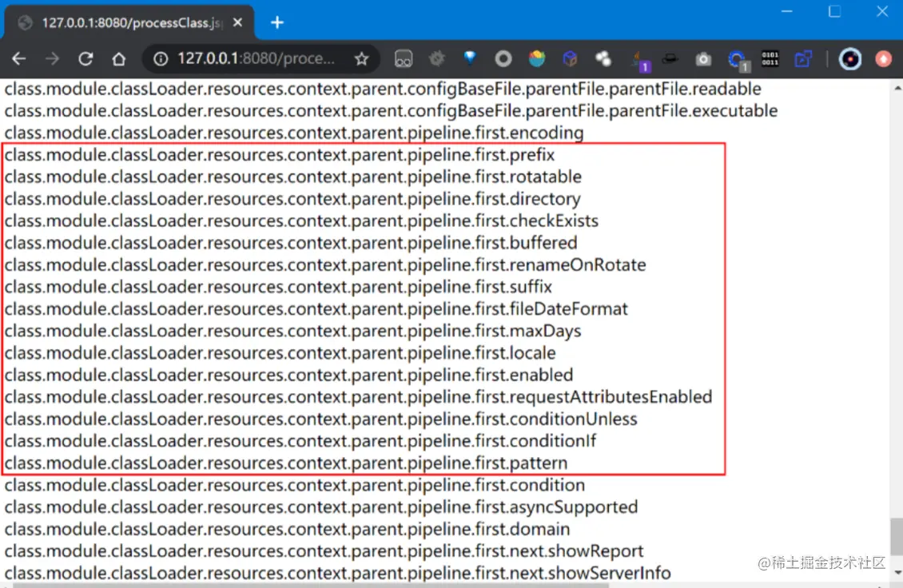903x588 pixels.
Task: Open the colorful bowl extension icon
Action: click(x=537, y=59)
